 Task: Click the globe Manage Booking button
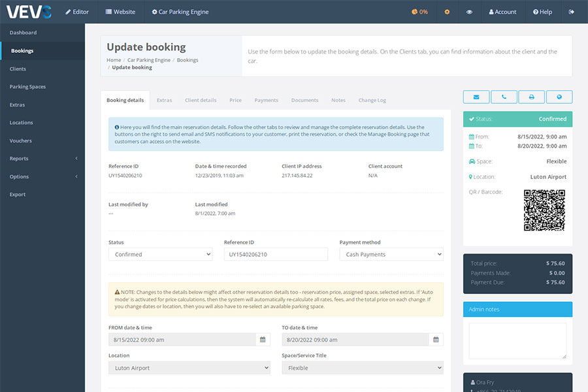tap(559, 97)
